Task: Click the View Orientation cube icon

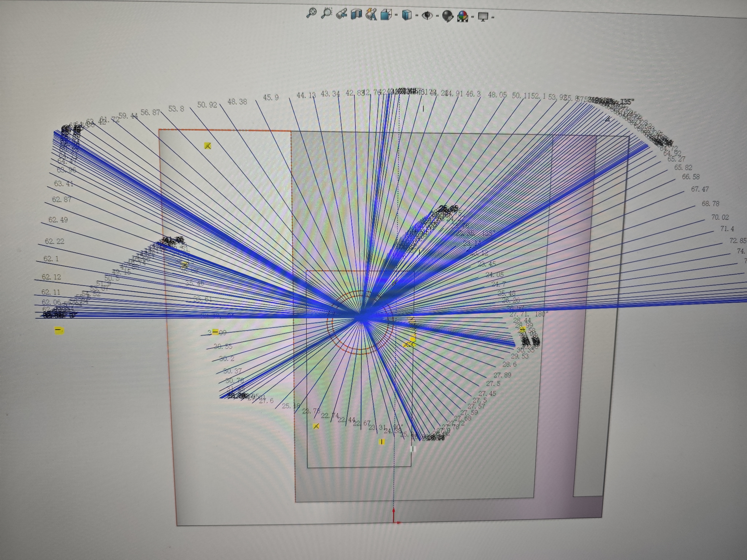Action: (386, 15)
